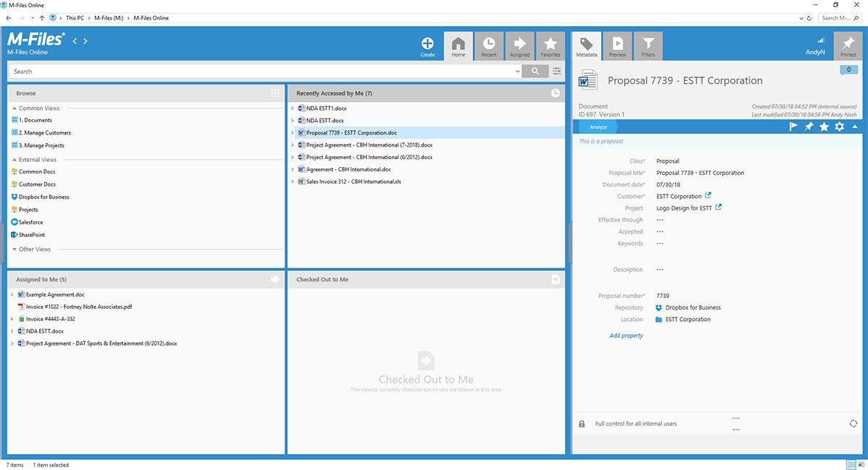This screenshot has width=868, height=470.
Task: Switch to the Preview panel
Action: coord(617,45)
